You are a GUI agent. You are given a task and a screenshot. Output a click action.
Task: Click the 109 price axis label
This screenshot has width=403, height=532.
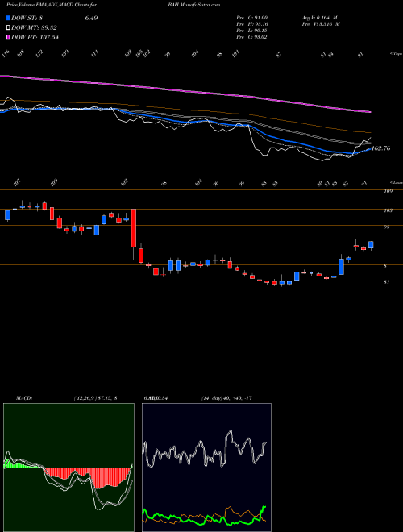point(388,191)
